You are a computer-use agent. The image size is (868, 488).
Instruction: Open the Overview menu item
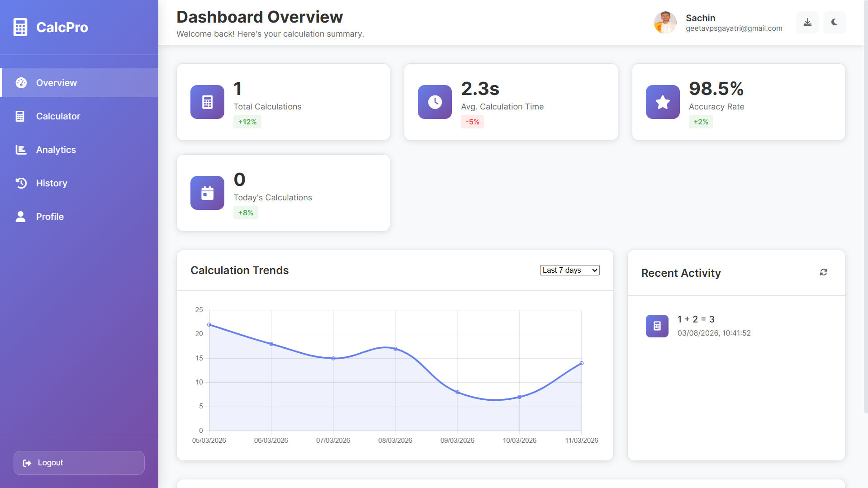point(57,83)
